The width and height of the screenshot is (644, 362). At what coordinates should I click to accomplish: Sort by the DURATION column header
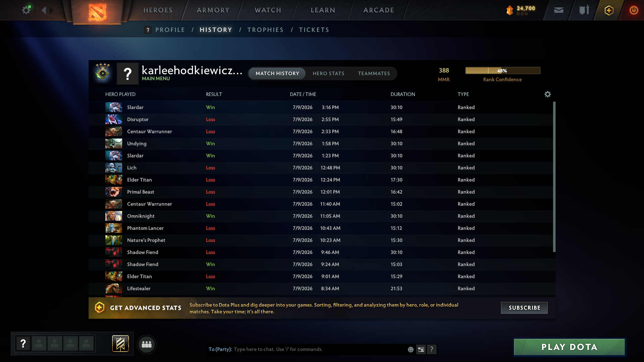pos(403,94)
